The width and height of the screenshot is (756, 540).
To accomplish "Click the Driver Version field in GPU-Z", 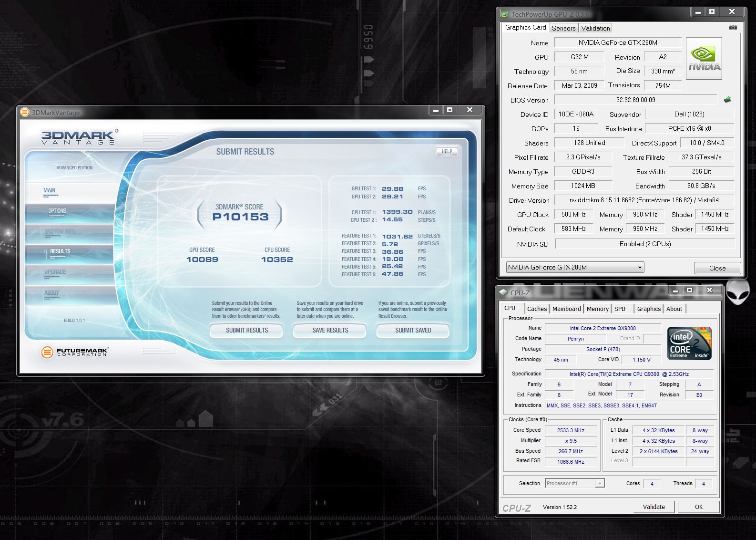I will (644, 200).
